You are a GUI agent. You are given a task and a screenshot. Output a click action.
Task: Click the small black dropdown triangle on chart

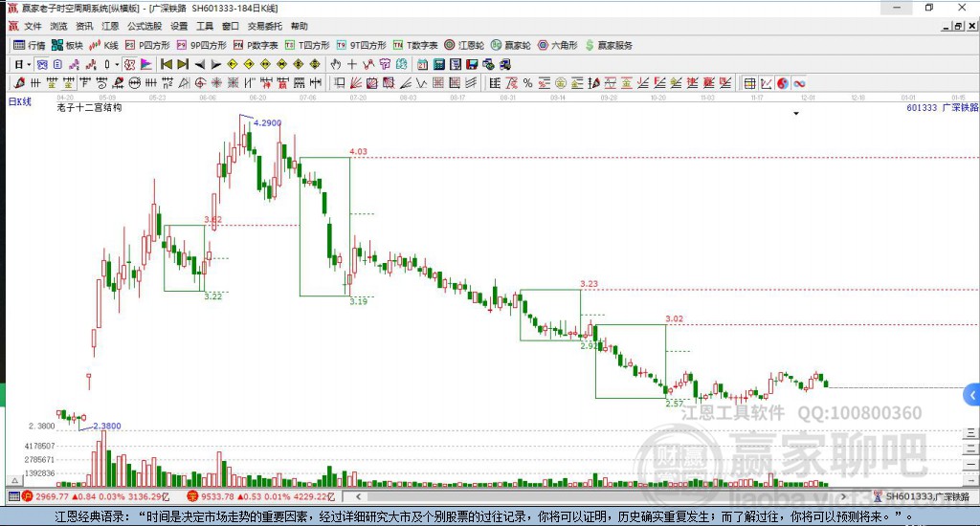(x=796, y=114)
